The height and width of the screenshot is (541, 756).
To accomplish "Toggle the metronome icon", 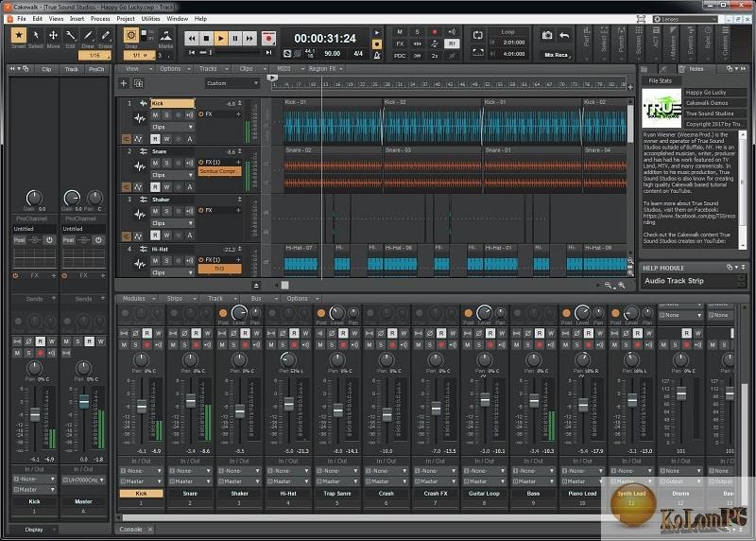I will 377,55.
